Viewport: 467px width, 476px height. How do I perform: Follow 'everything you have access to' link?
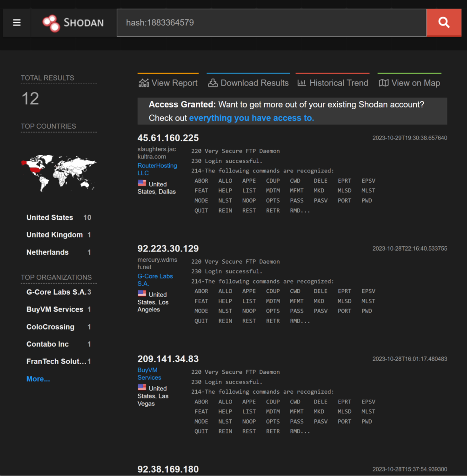pyautogui.click(x=252, y=118)
